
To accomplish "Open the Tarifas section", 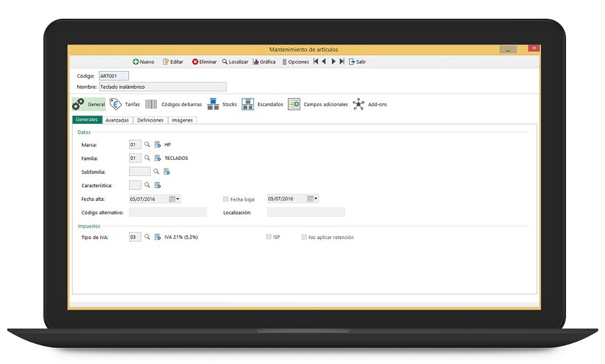I will [124, 104].
